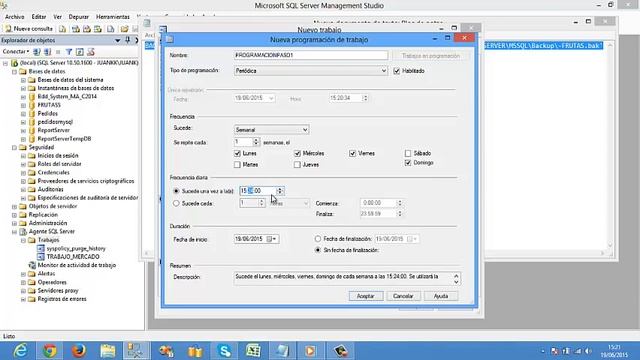Open the Ver menu
Viewport: 640px width, 360px height.
click(x=58, y=17)
